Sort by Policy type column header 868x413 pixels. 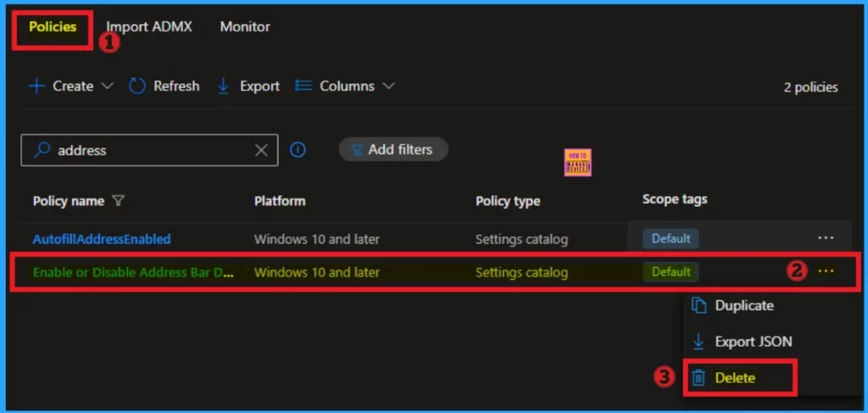point(508,202)
